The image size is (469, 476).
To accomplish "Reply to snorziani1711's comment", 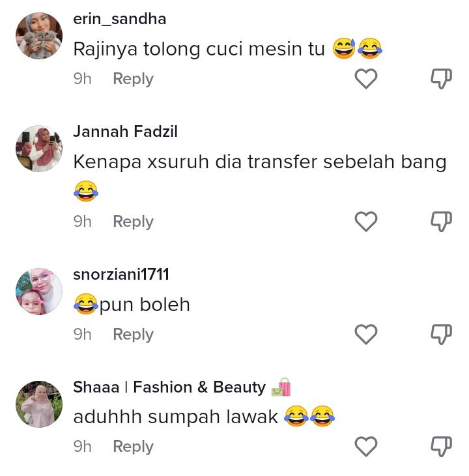I will pyautogui.click(x=133, y=335).
